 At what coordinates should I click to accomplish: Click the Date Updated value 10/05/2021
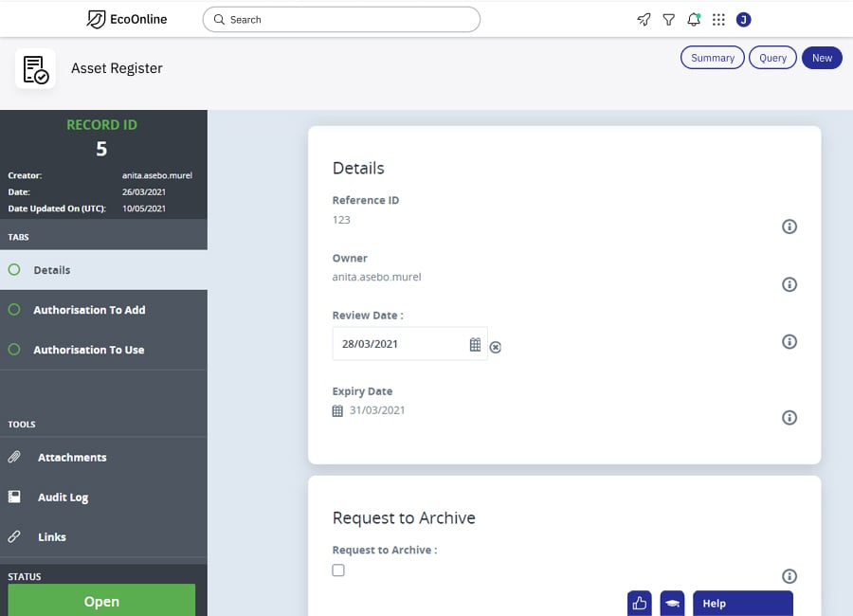[x=144, y=208]
